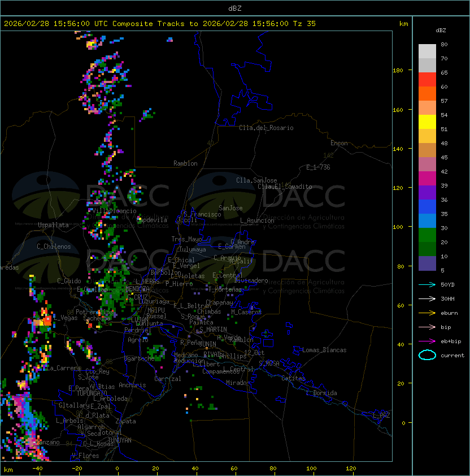Click the 'S_MARTIN' map label
The height and width of the screenshot is (476, 470).
click(x=213, y=330)
